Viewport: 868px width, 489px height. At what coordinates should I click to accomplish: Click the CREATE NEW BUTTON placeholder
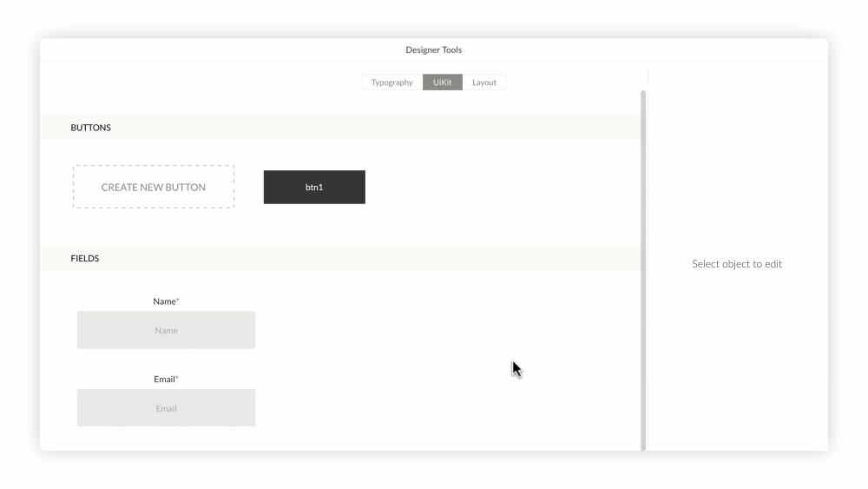point(154,187)
